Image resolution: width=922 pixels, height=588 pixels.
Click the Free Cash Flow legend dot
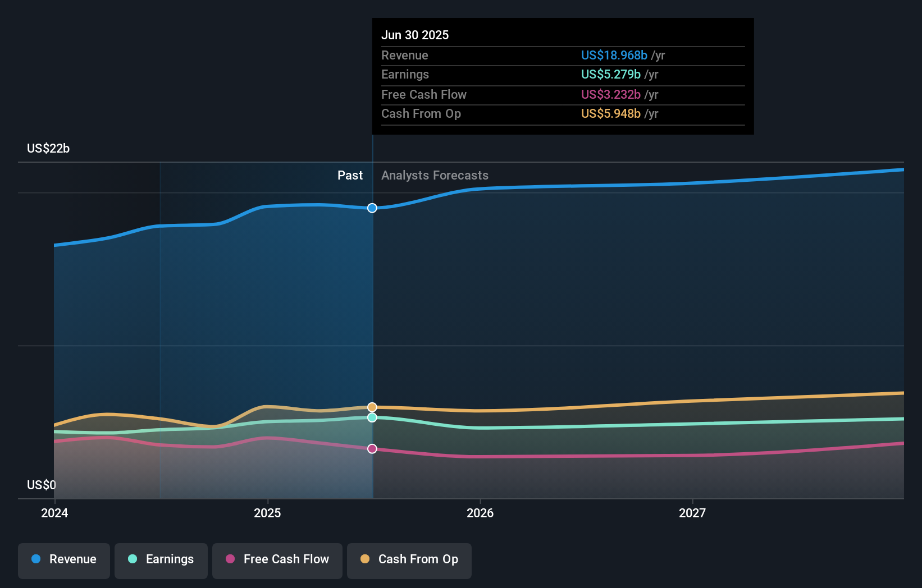pyautogui.click(x=230, y=559)
